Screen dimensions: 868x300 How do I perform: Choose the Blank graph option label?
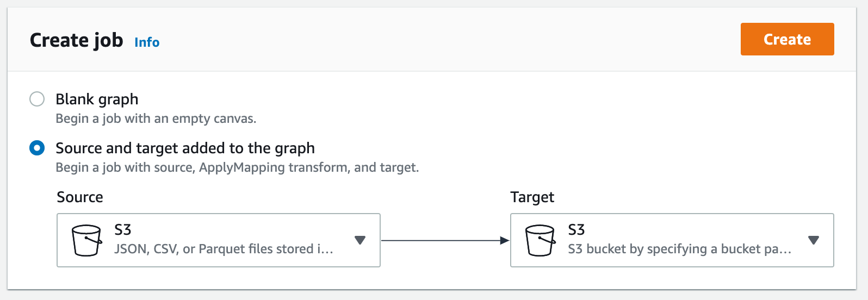97,99
